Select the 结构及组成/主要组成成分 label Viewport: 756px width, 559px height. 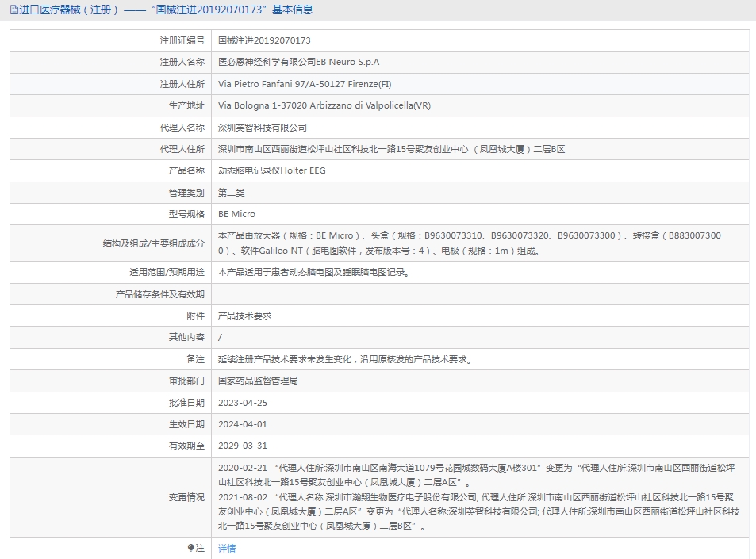154,243
